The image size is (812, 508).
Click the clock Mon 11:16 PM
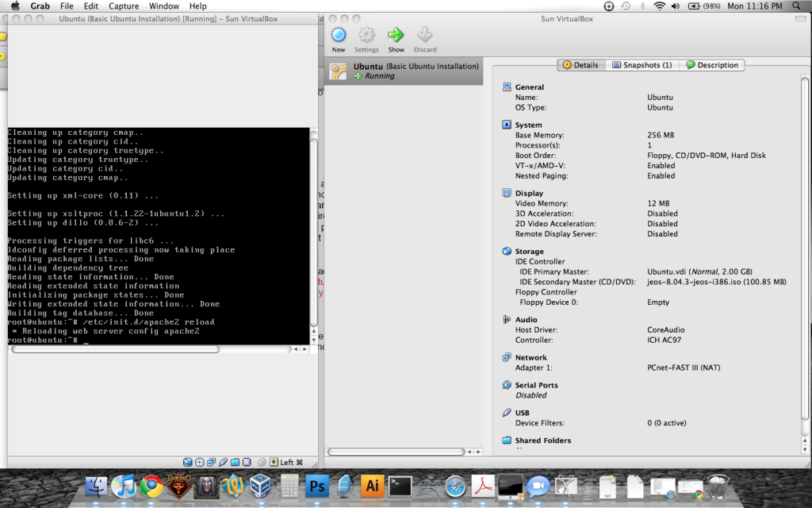tap(755, 6)
